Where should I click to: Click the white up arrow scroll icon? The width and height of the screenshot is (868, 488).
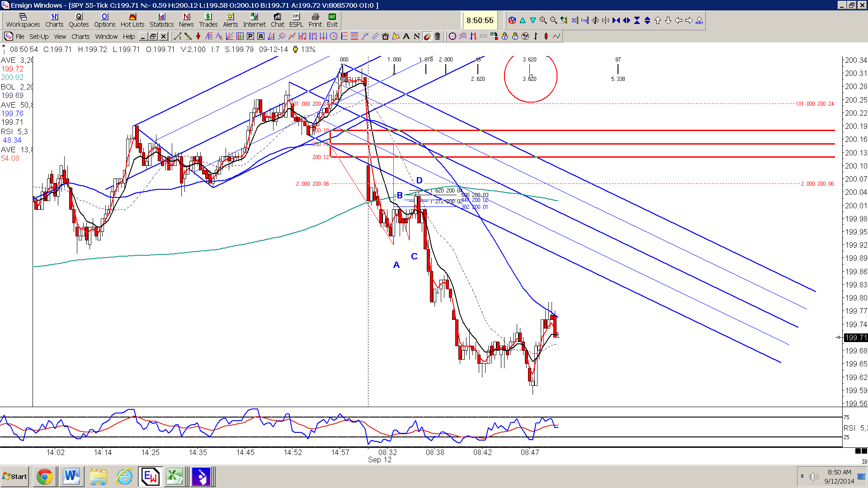pyautogui.click(x=657, y=20)
